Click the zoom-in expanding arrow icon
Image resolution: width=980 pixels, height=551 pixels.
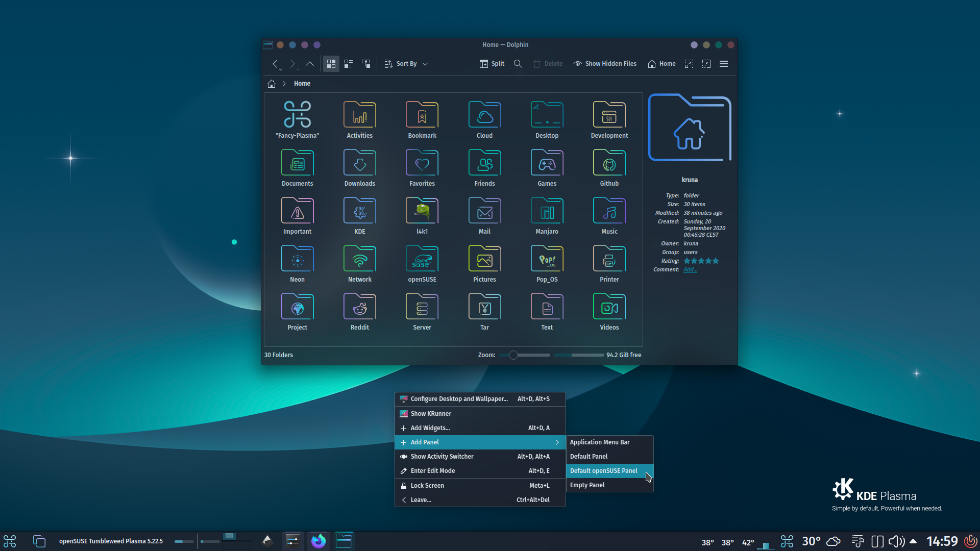click(x=689, y=64)
